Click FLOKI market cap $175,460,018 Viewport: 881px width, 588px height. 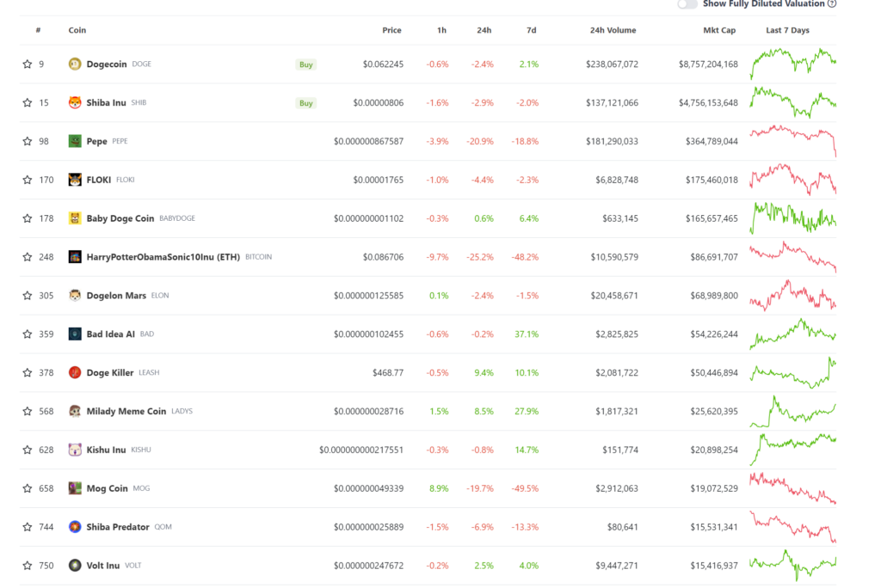click(712, 180)
